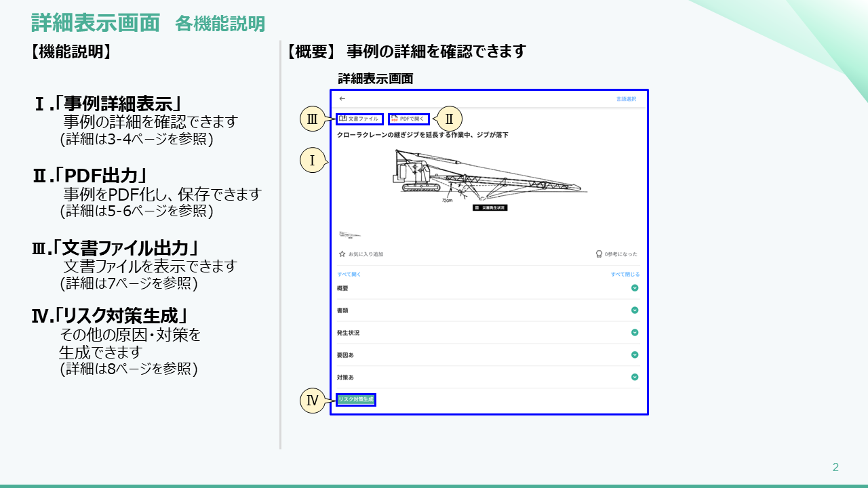The width and height of the screenshot is (868, 488).
Task: Expand the 要因あ section chevron
Action: (635, 354)
